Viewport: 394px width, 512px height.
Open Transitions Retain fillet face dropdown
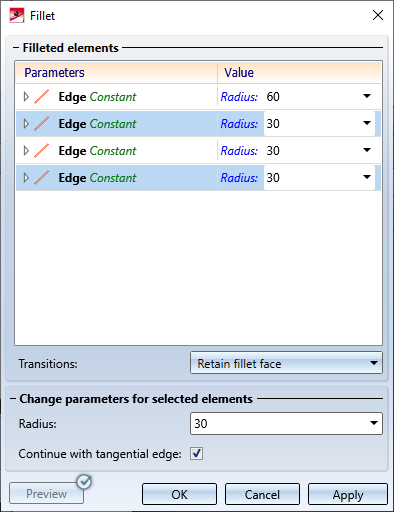[286, 363]
